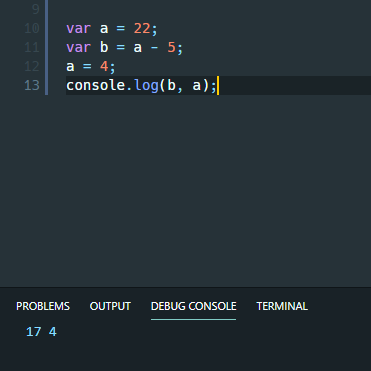Place cursor in 'a = 4;' line

pyautogui.click(x=91, y=66)
